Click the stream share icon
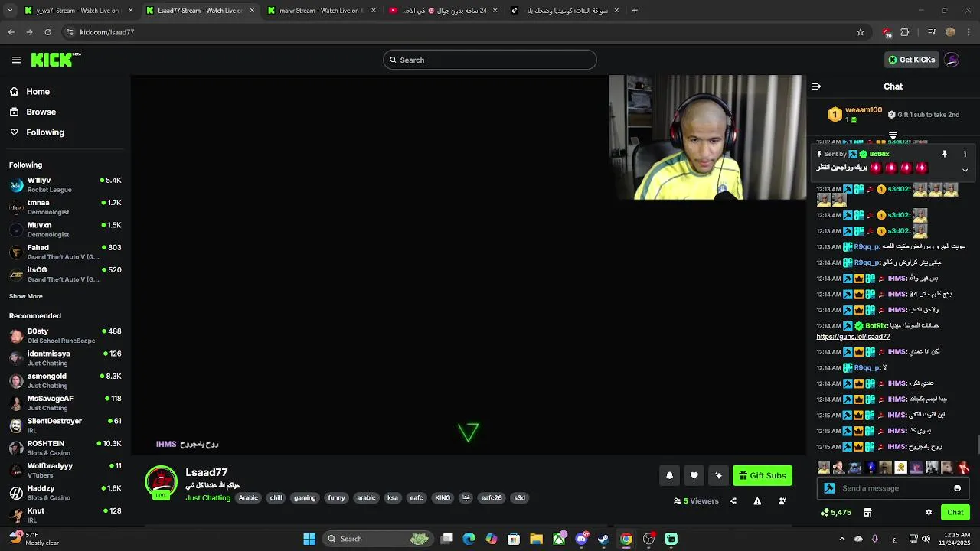The height and width of the screenshot is (551, 980). [733, 501]
